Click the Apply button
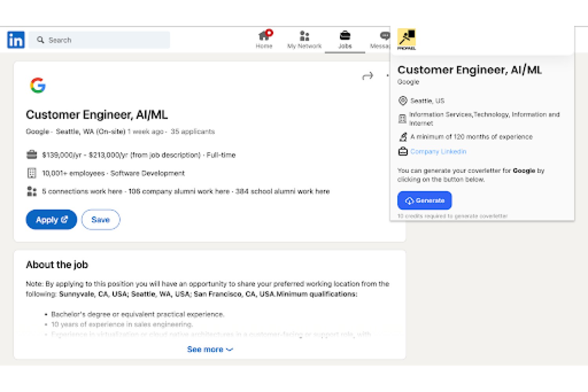 click(51, 220)
